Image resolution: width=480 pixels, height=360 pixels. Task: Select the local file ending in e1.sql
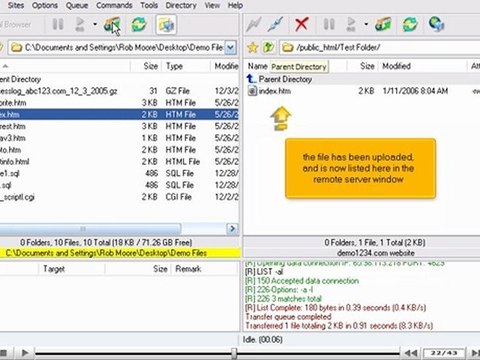click(x=119, y=173)
